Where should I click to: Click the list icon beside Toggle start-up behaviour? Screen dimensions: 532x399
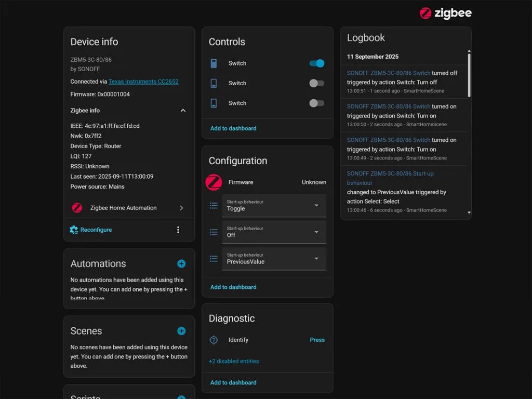pos(214,206)
